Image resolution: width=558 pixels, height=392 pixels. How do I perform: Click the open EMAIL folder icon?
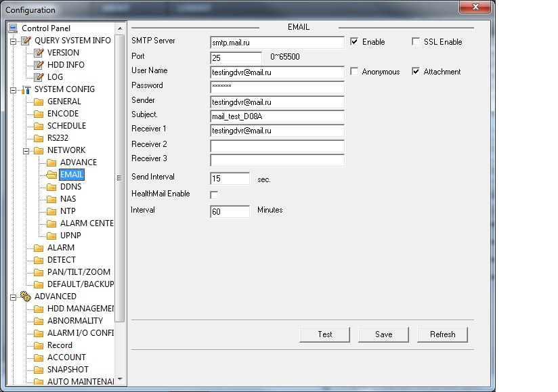point(51,175)
